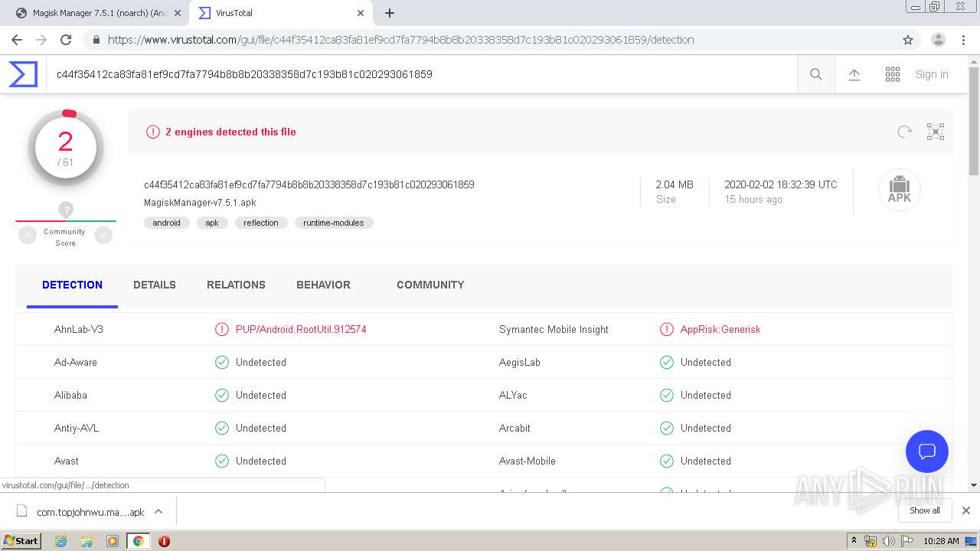Click the 2020-02-02 18:32:39 UTC date
The image size is (980, 551).
point(781,184)
